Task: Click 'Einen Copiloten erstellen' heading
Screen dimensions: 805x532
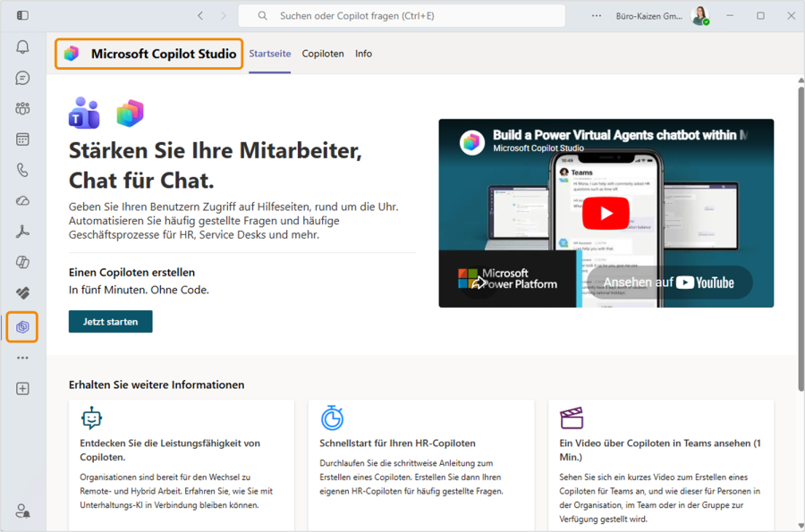Action: tap(132, 273)
